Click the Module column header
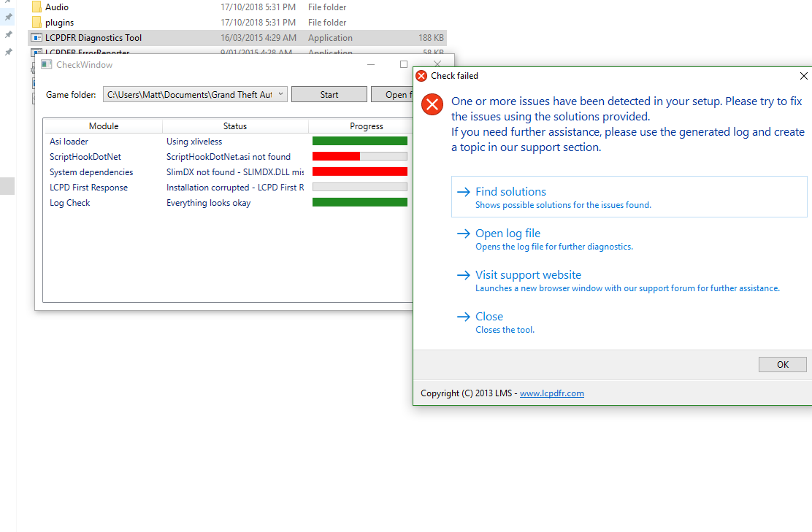This screenshot has height=532, width=812. 104,126
